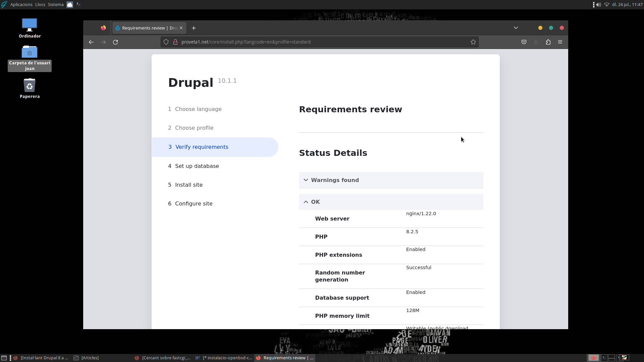Click the download icon in browser toolbar
This screenshot has width=644, height=362.
[536, 42]
